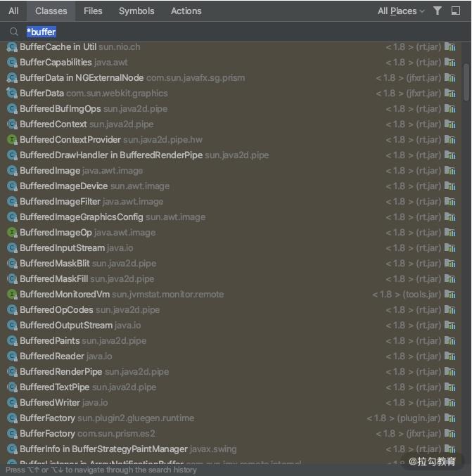The image size is (472, 476).
Task: Open the Symbols tab
Action: pyautogui.click(x=136, y=11)
